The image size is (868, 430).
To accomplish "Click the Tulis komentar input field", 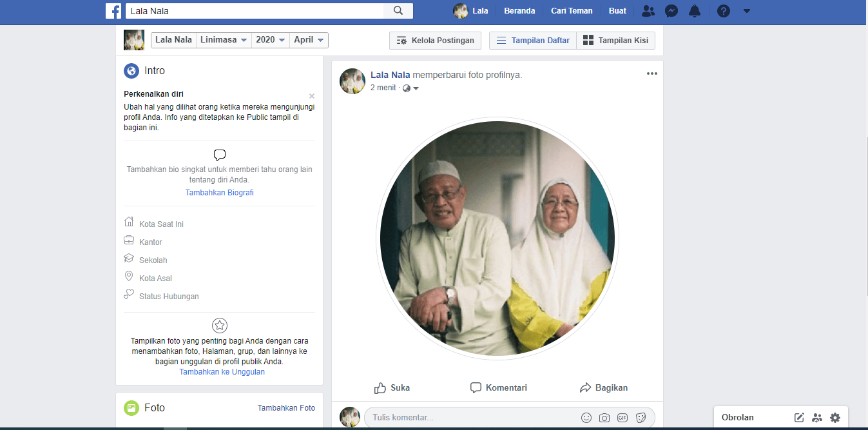I will [470, 418].
